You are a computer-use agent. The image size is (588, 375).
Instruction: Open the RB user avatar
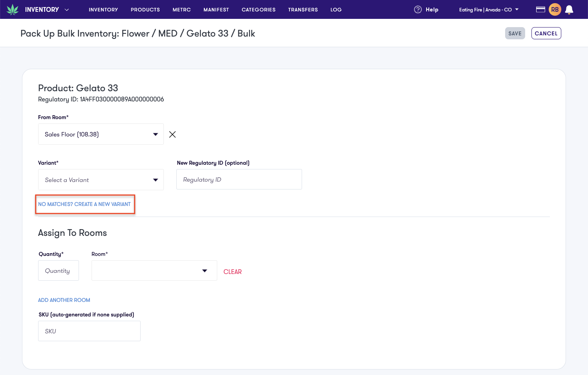tap(555, 9)
